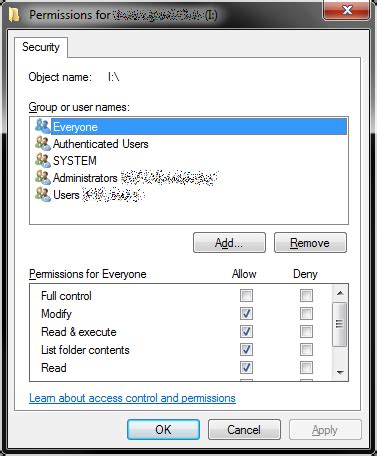
Task: Click the Modify permission label
Action: click(x=56, y=314)
